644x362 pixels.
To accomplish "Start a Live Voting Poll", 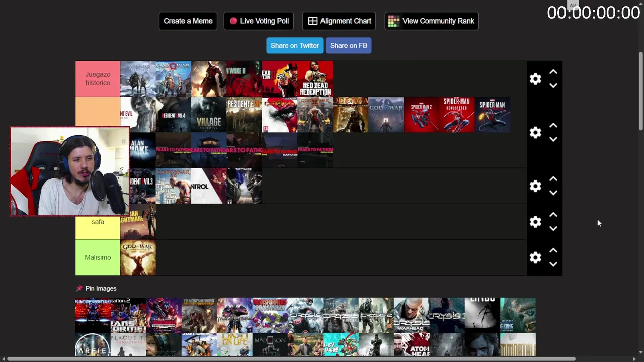I will [259, 21].
